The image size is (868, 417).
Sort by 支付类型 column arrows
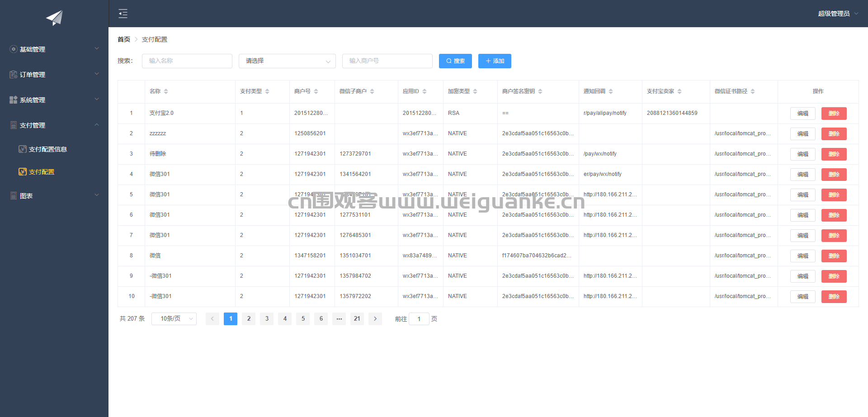(267, 91)
